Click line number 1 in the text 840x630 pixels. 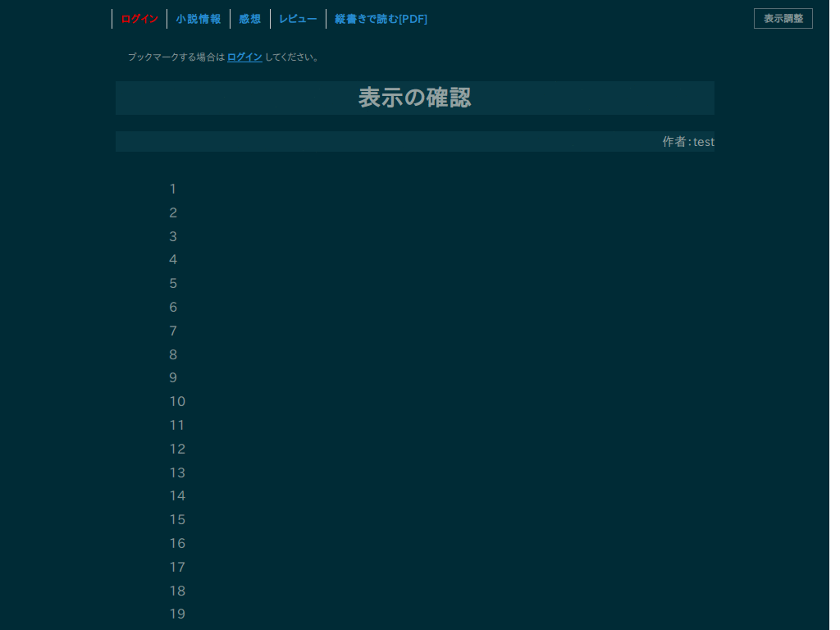tap(173, 189)
